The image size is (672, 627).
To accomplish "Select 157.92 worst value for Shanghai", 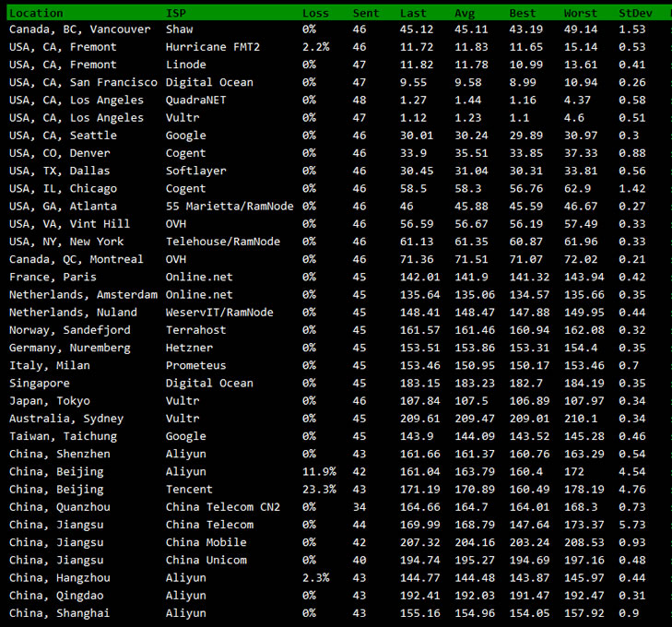I will tap(584, 613).
